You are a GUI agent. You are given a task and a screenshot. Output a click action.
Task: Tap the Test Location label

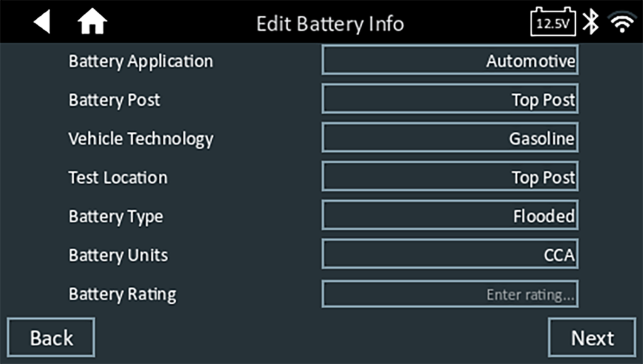point(118,178)
